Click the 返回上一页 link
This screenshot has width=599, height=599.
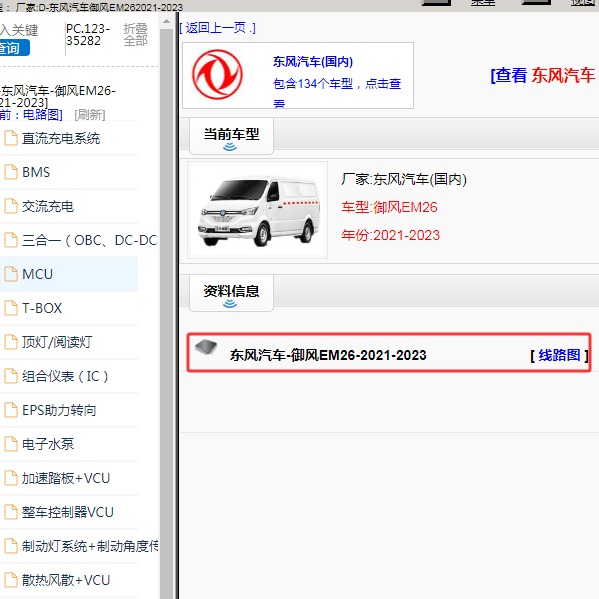217,28
